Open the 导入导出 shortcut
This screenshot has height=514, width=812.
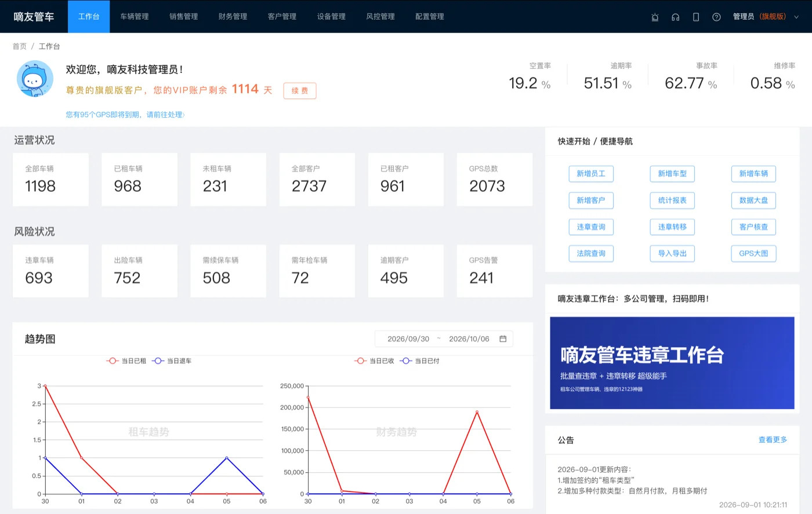pos(672,253)
